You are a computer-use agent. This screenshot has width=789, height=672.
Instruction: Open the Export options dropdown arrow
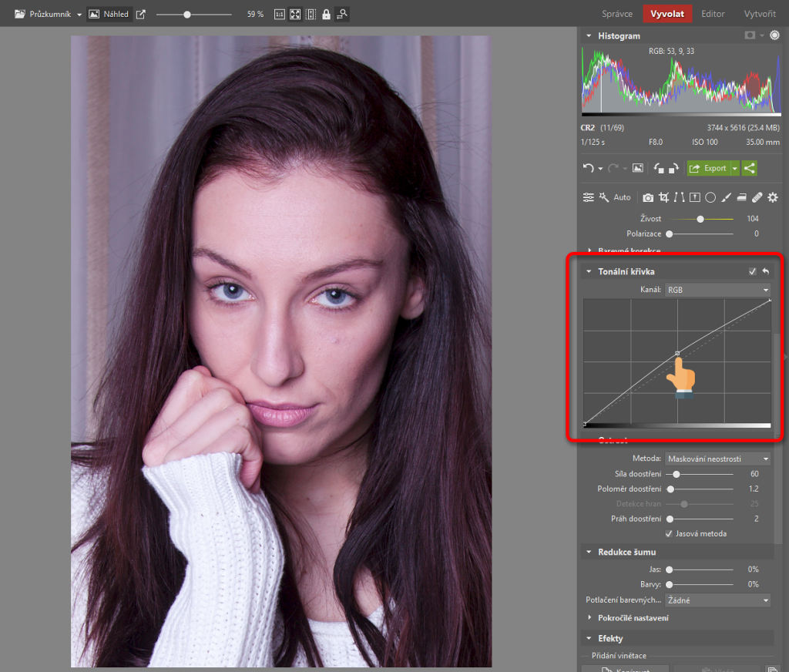coord(735,168)
